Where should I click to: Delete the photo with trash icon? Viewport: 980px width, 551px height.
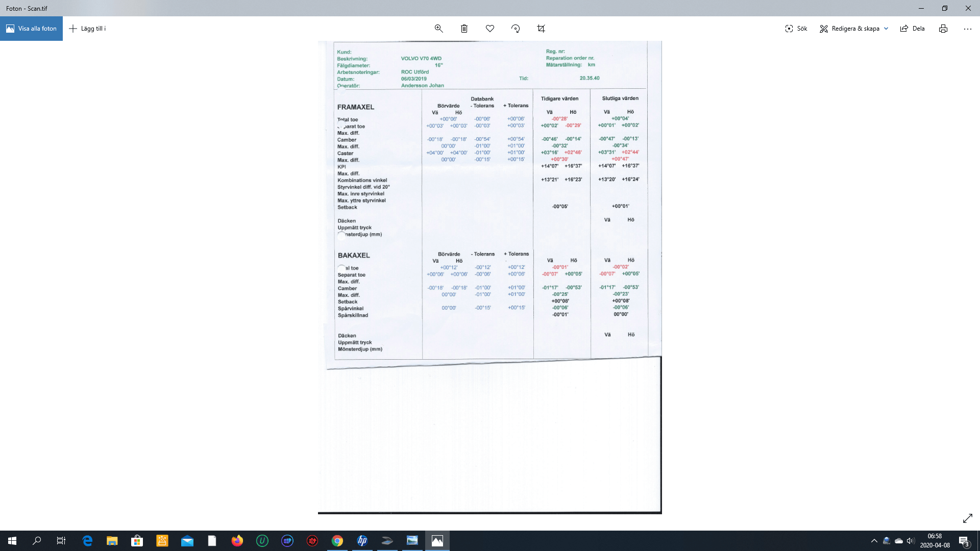464,29
